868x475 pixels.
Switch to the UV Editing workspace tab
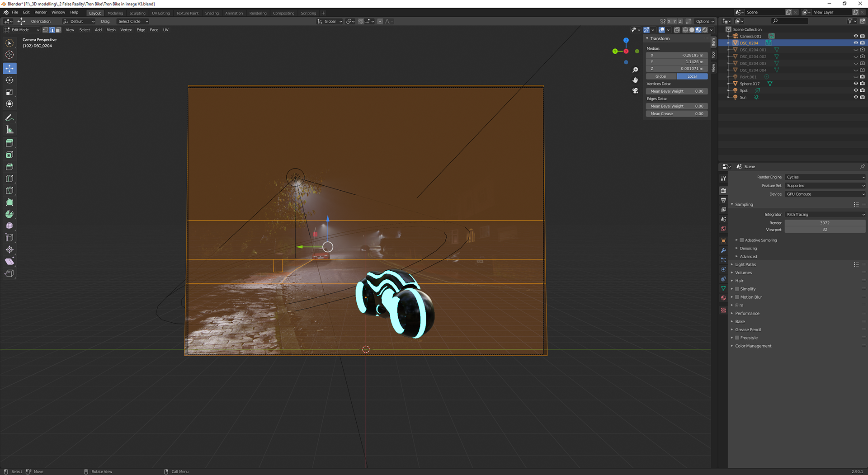pos(160,13)
